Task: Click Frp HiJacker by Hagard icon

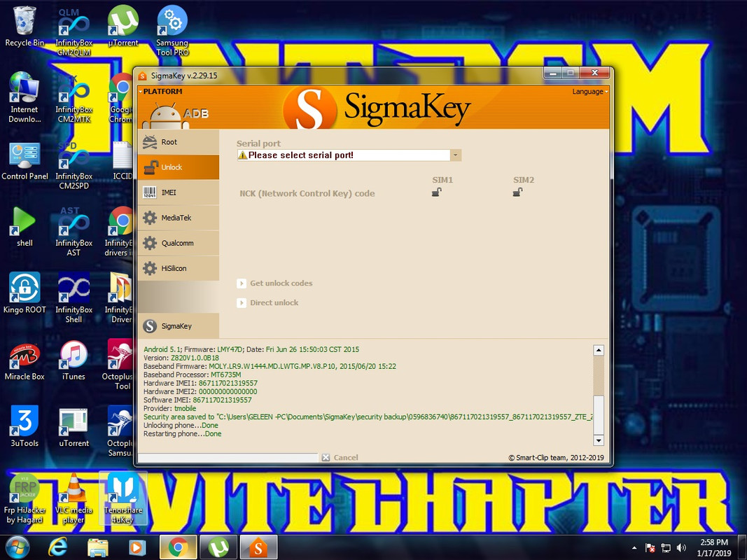Action: [25, 499]
